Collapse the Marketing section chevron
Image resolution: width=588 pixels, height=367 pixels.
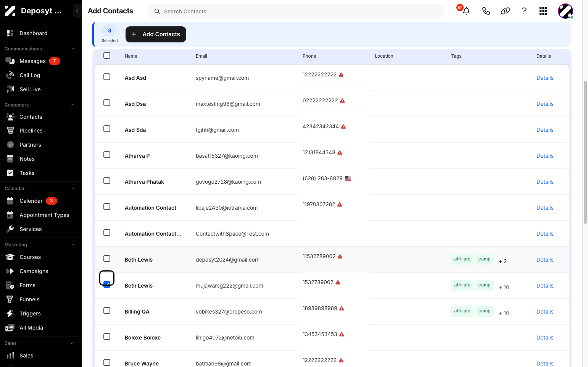coord(72,245)
